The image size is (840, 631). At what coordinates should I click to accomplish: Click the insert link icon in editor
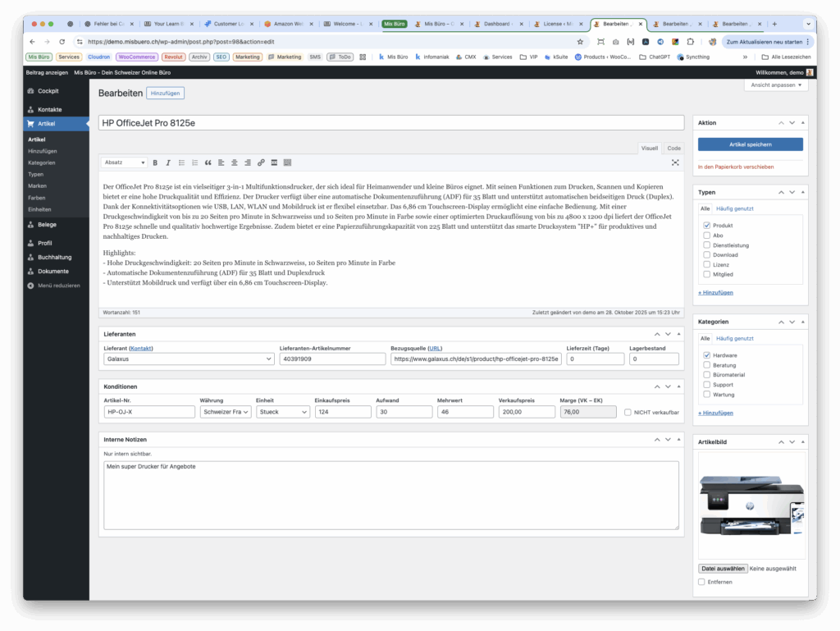(x=261, y=162)
